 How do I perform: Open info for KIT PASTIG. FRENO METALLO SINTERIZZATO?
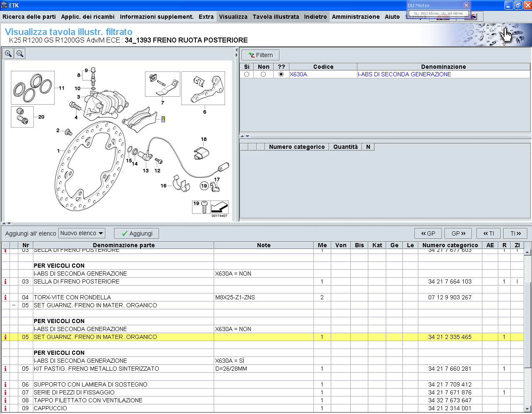pos(5,369)
